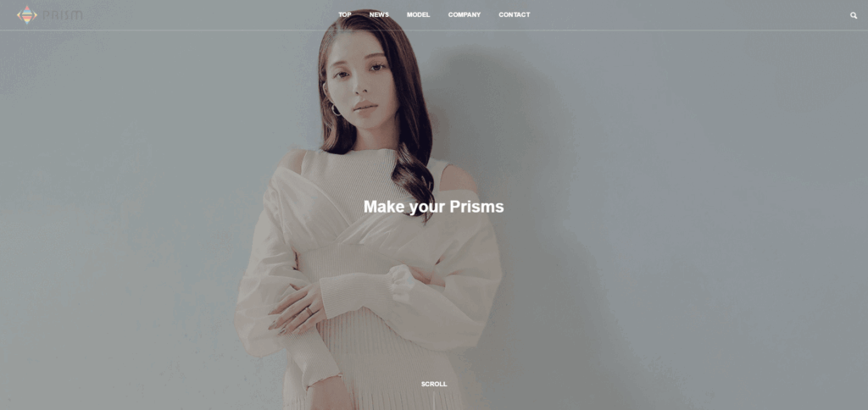Click the word "Prisms" in the headline

pos(476,207)
